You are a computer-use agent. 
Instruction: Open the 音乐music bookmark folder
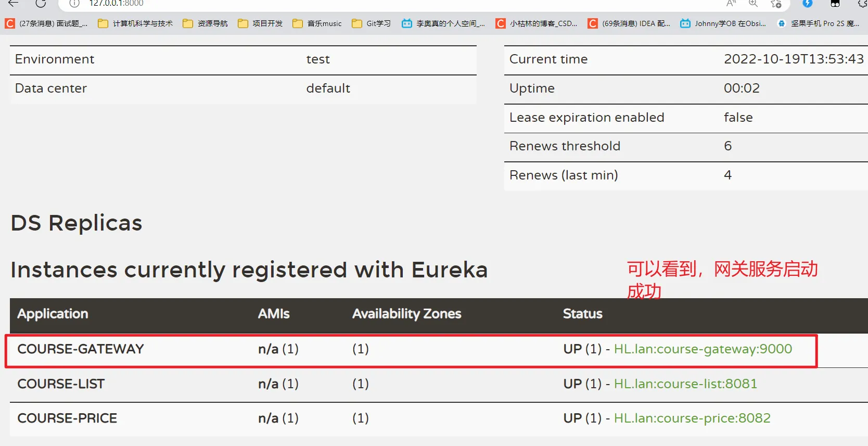click(x=317, y=23)
